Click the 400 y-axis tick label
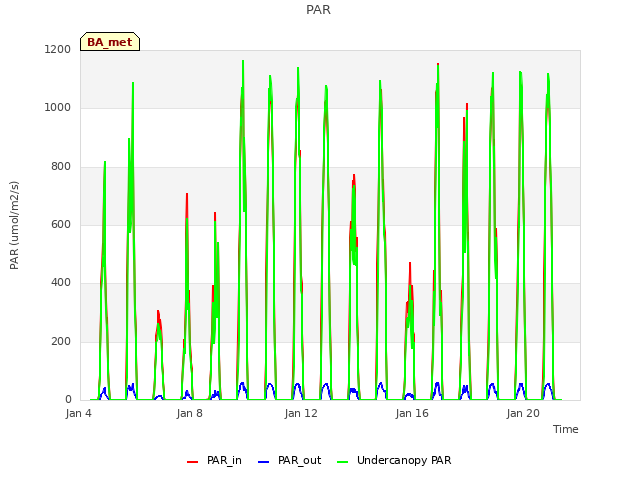Viewport: 640px width, 480px height. (61, 283)
